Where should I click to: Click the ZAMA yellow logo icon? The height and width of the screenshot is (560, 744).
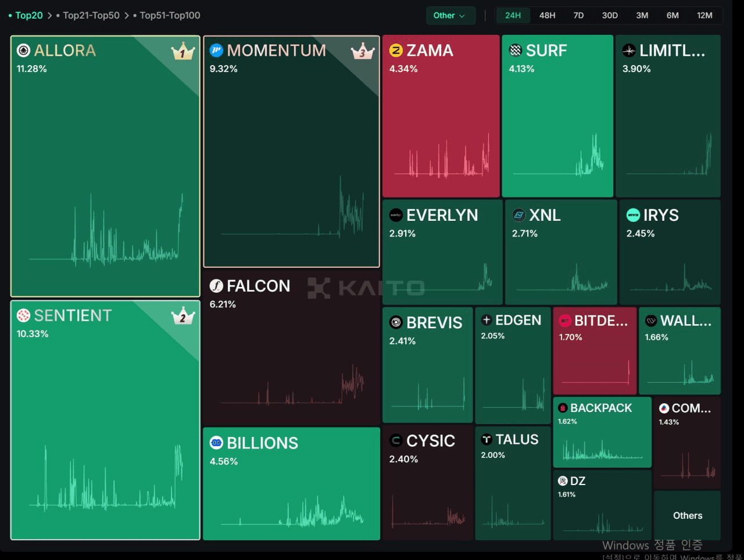pos(396,51)
